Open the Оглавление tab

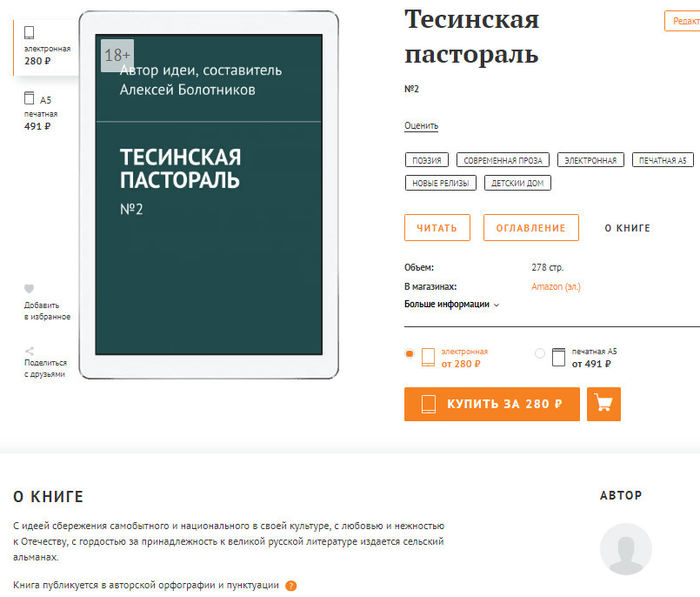(x=530, y=228)
